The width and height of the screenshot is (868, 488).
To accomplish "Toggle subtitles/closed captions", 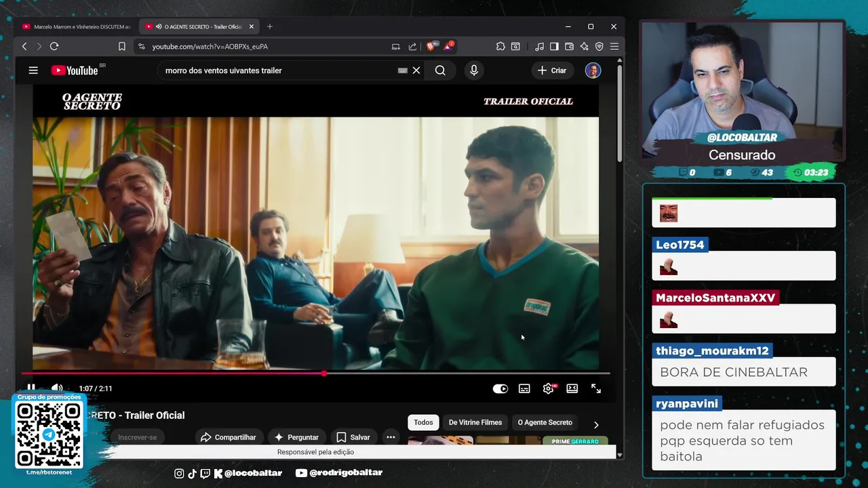I will [524, 388].
